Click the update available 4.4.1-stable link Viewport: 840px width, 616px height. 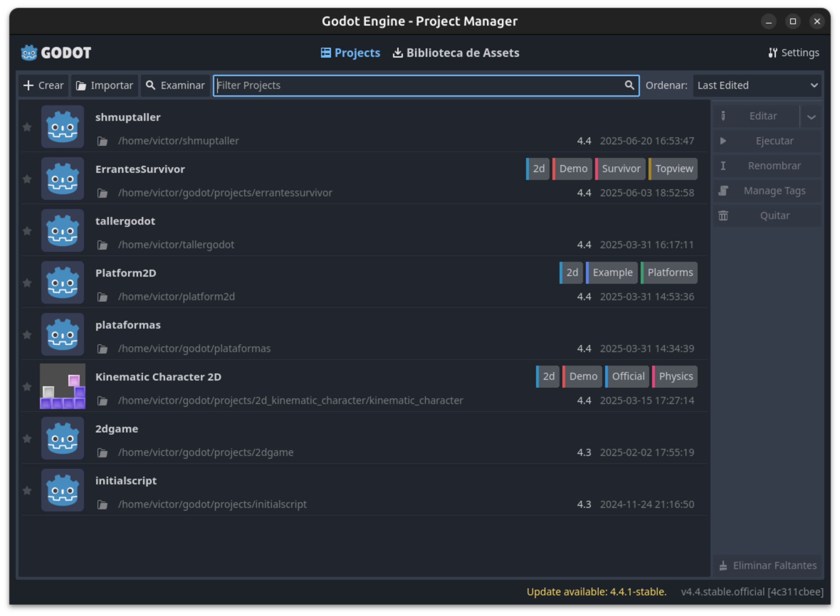pyautogui.click(x=596, y=592)
